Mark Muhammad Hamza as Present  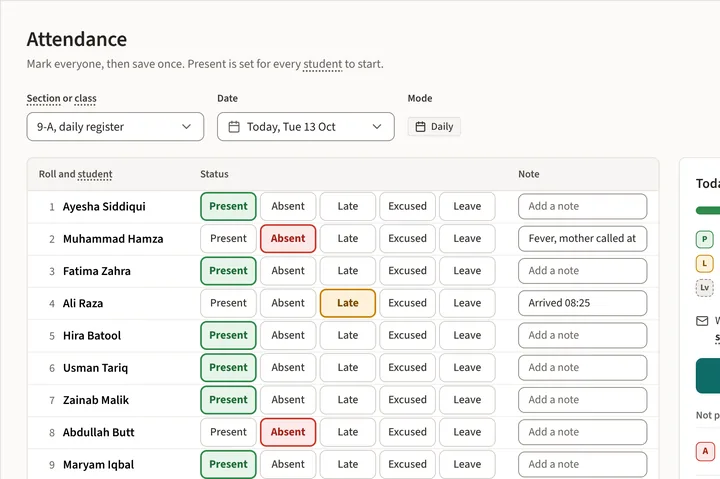pyautogui.click(x=228, y=239)
